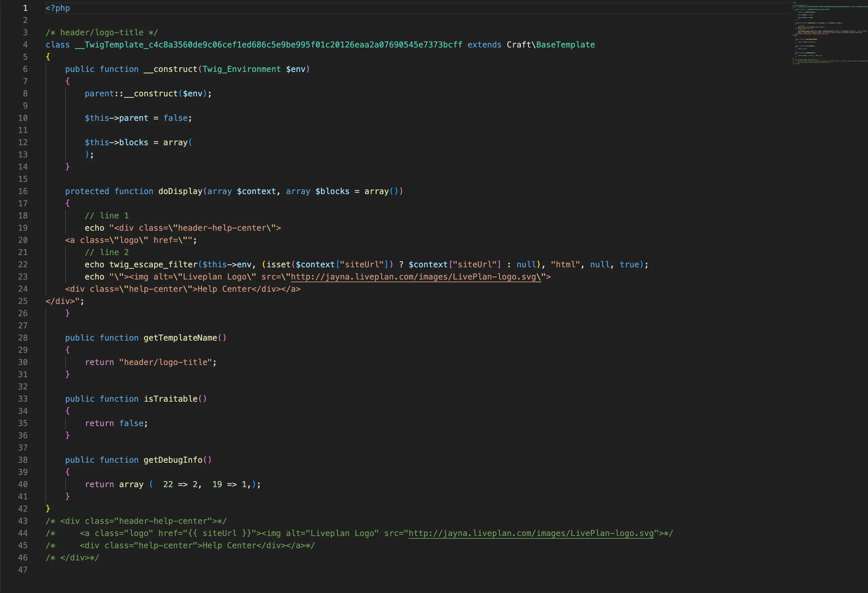Click the <?php opening tag

pos(57,8)
